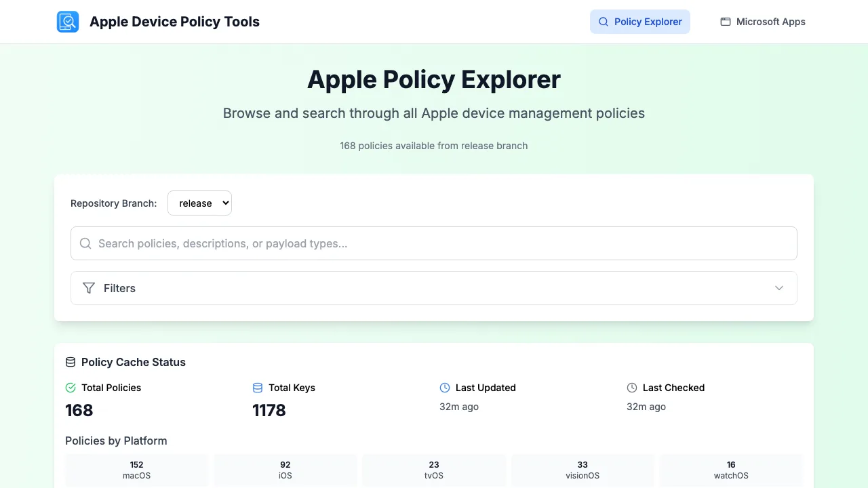The width and height of the screenshot is (868, 488).
Task: Click the window icon beside Microsoft Apps
Action: pos(726,22)
